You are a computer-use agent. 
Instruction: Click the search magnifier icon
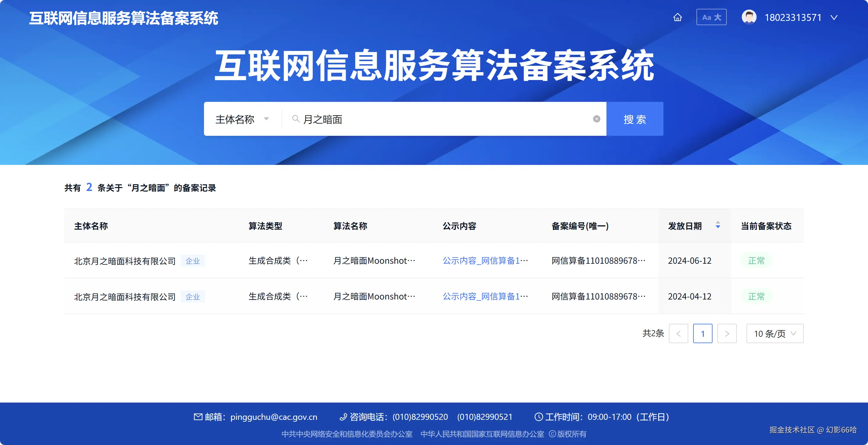pyautogui.click(x=295, y=119)
